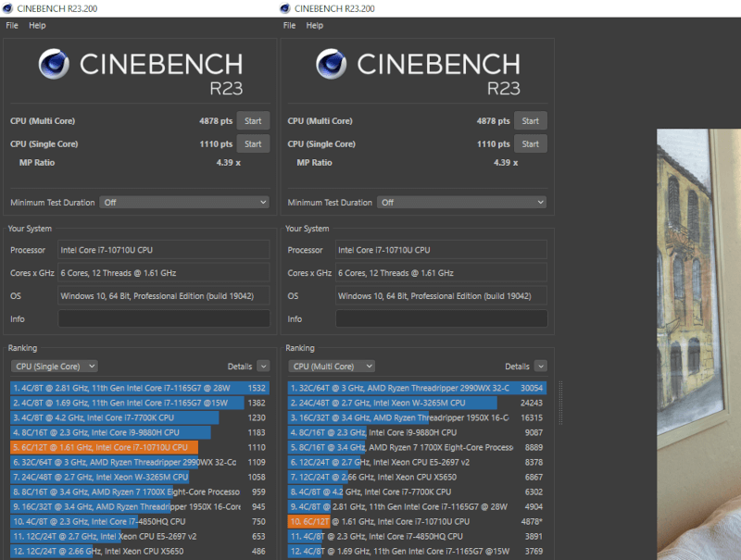Start the CPU (Single Core) test in left window

pyautogui.click(x=253, y=143)
